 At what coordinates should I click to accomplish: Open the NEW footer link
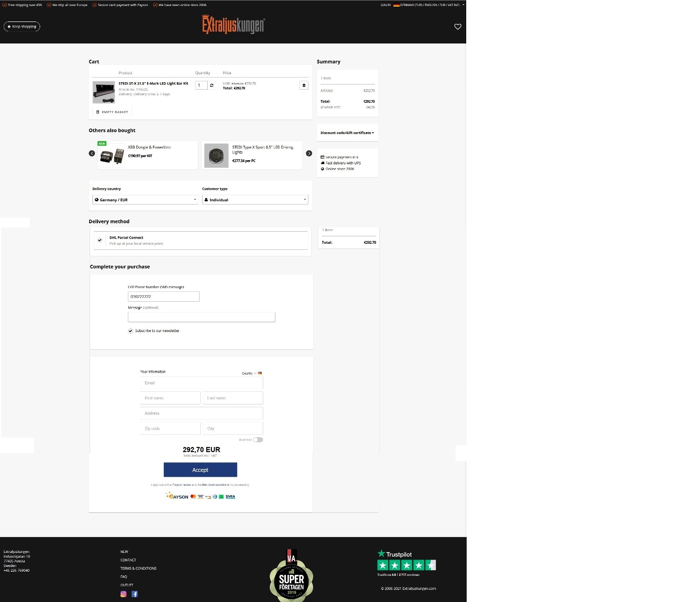124,552
